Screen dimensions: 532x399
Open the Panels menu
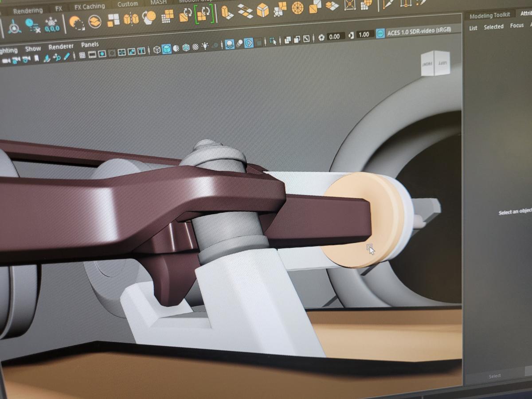90,45
